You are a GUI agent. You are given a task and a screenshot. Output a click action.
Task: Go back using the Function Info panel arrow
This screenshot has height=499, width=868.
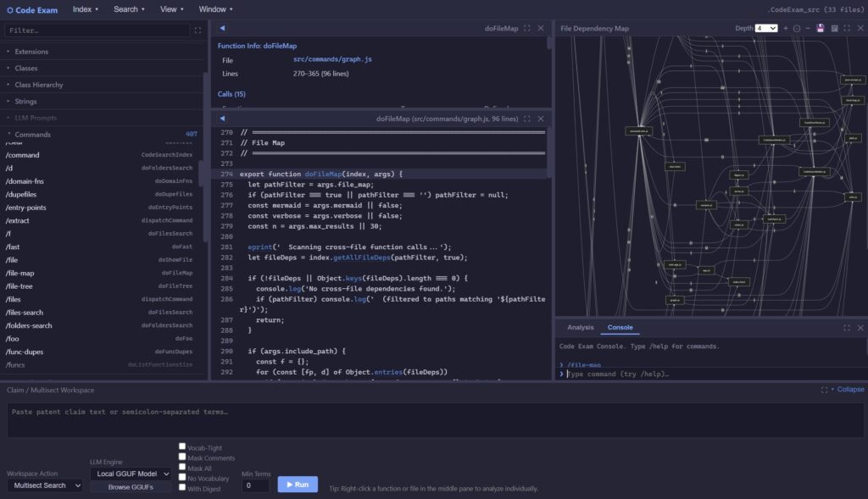click(x=222, y=28)
